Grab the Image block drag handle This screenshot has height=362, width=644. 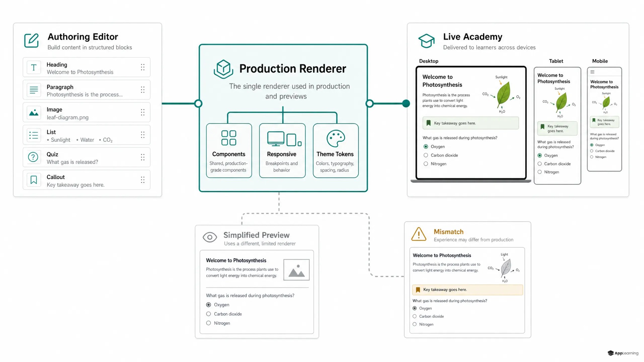point(143,112)
